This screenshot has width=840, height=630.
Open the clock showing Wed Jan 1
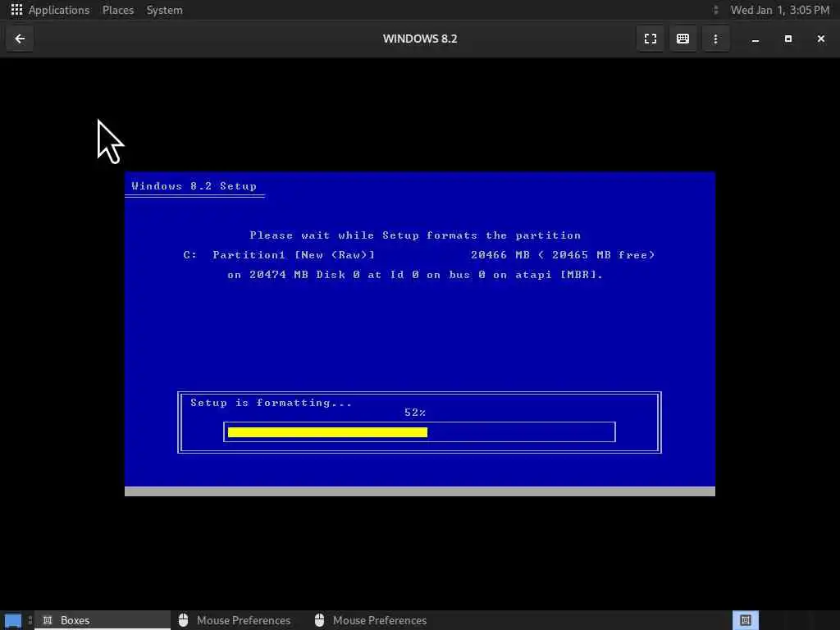tap(780, 10)
